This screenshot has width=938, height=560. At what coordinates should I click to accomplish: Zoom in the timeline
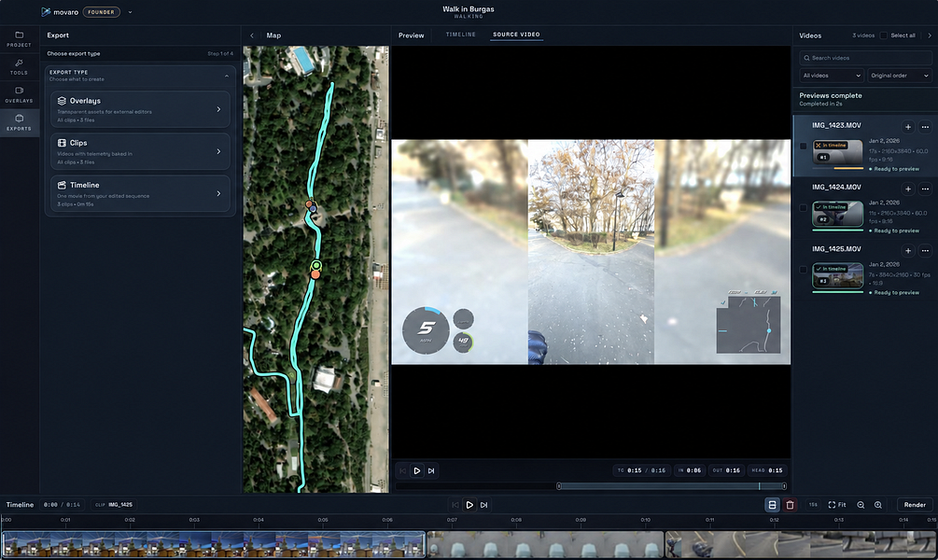click(878, 505)
